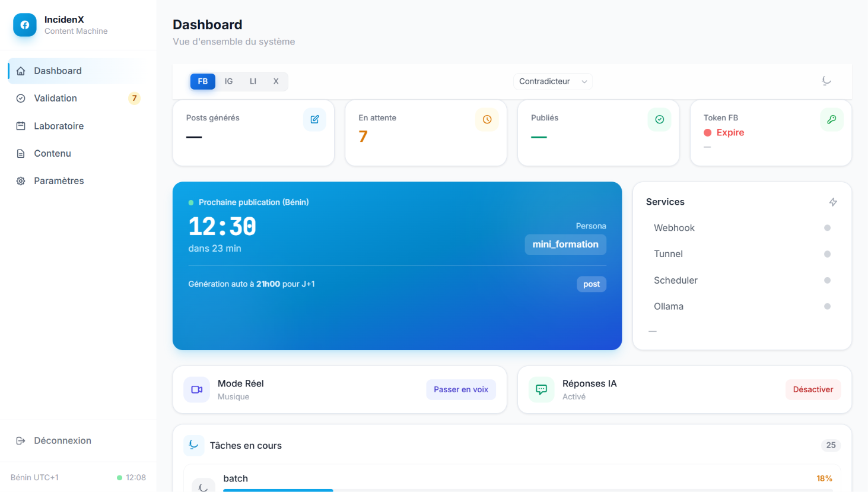
Task: Click the spinner icon beside Tâches en cours
Action: pyautogui.click(x=193, y=445)
